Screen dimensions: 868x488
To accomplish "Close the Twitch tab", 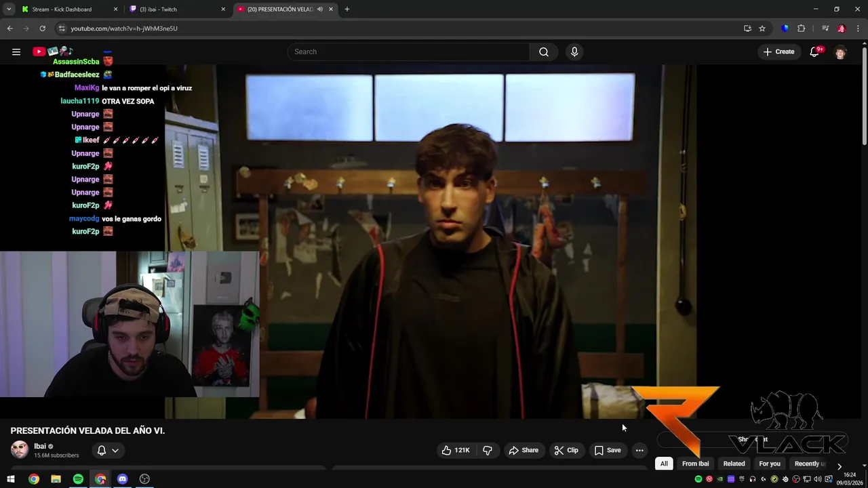I will pos(223,9).
